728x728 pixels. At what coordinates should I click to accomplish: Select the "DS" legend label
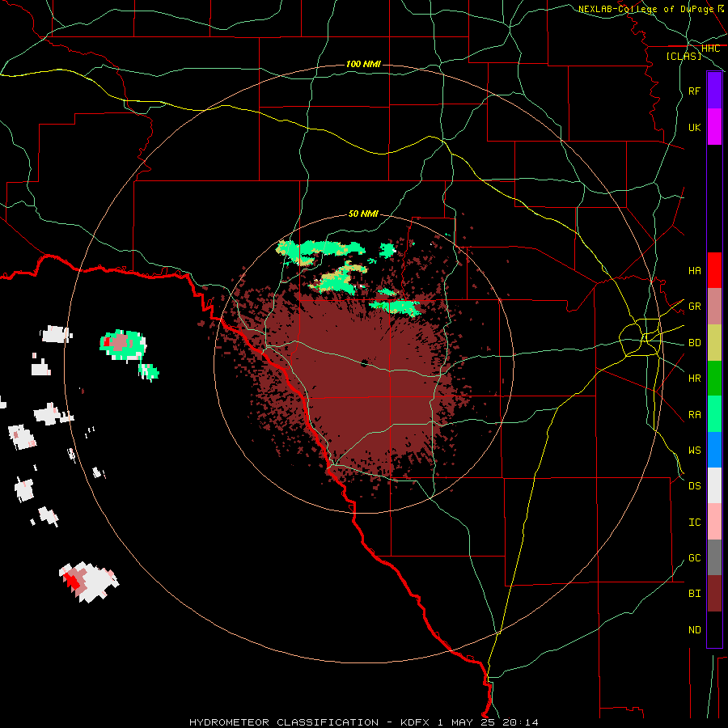pyautogui.click(x=694, y=486)
